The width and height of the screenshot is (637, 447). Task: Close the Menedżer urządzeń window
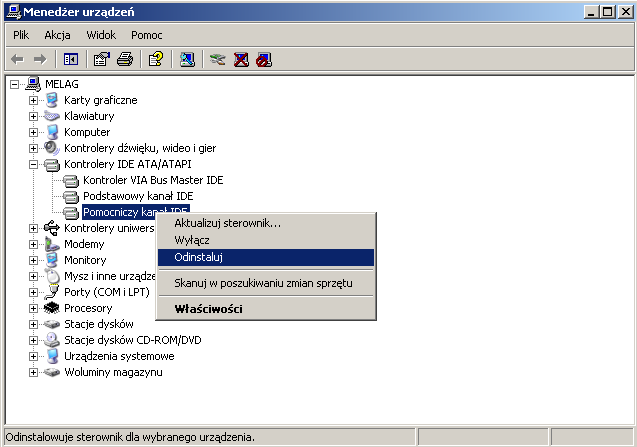pyautogui.click(x=626, y=12)
